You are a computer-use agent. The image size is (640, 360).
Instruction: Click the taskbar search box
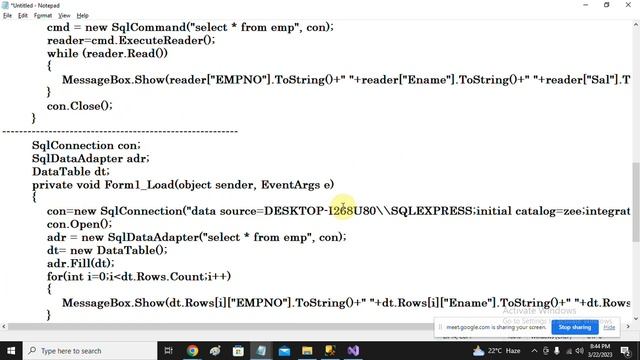[x=90, y=351]
